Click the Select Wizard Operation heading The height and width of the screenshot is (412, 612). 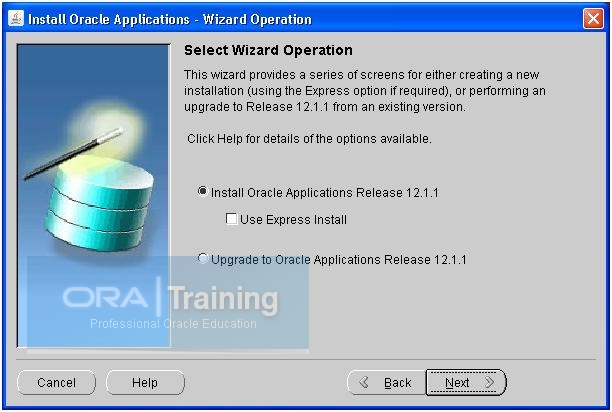coord(268,50)
